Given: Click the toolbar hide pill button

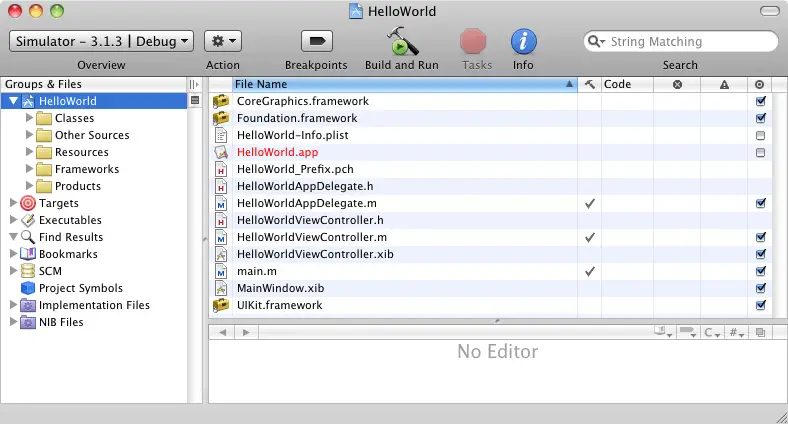Looking at the screenshot, I should 769,11.
